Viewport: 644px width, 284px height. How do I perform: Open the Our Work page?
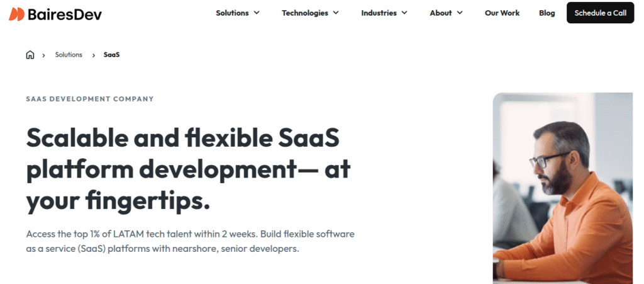point(502,13)
